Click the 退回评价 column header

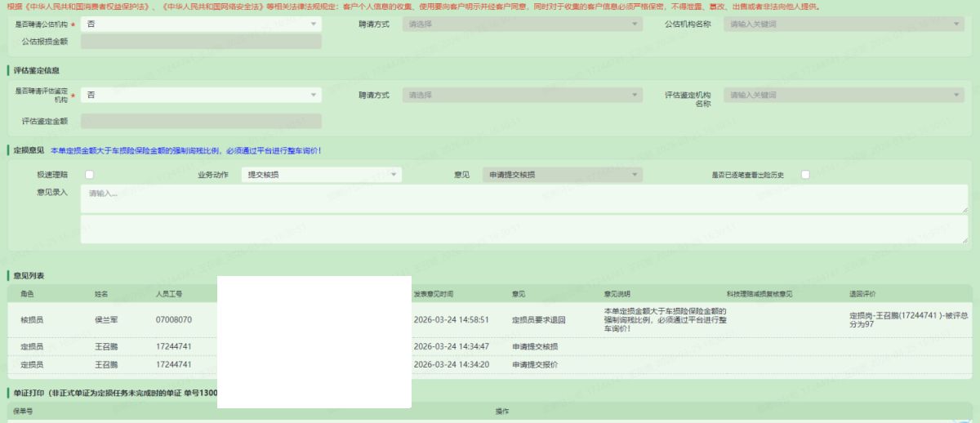coord(862,294)
